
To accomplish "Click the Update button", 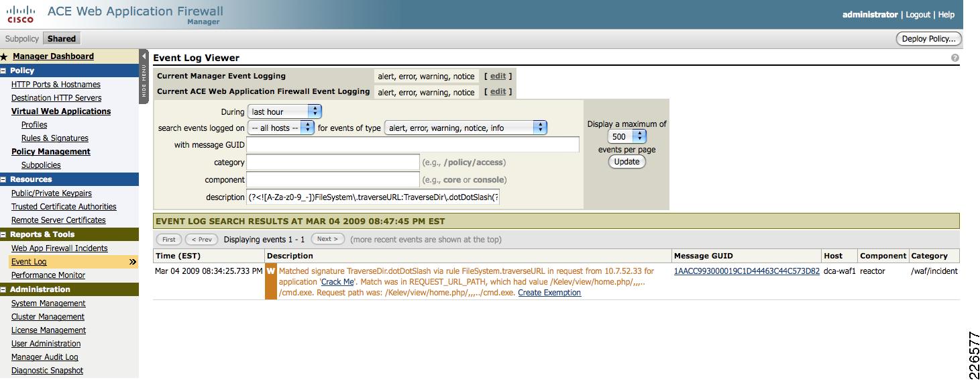I will click(x=627, y=162).
